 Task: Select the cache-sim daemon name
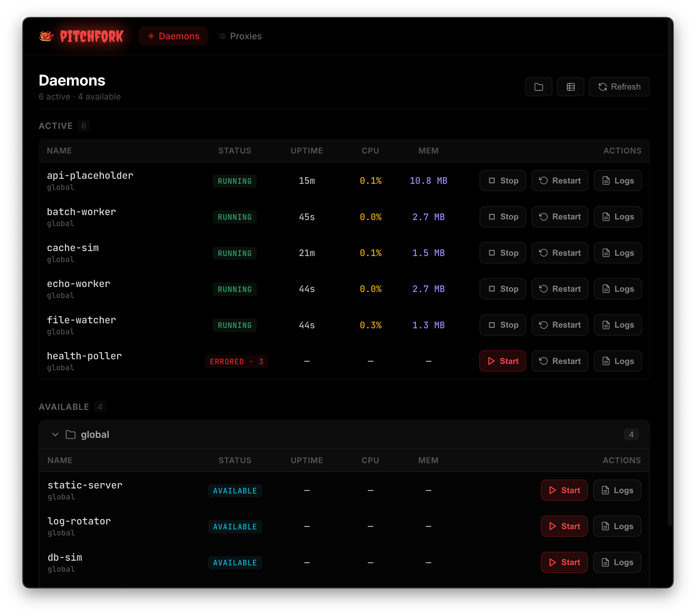73,247
